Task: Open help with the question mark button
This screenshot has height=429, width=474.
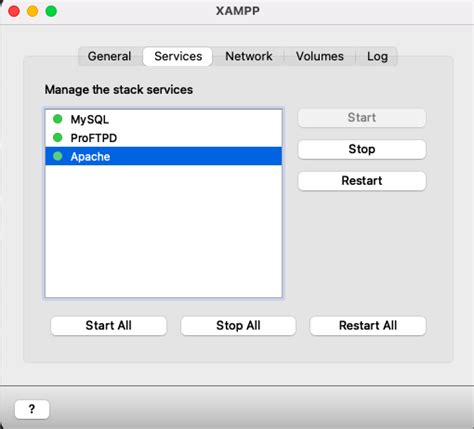Action: (x=32, y=409)
